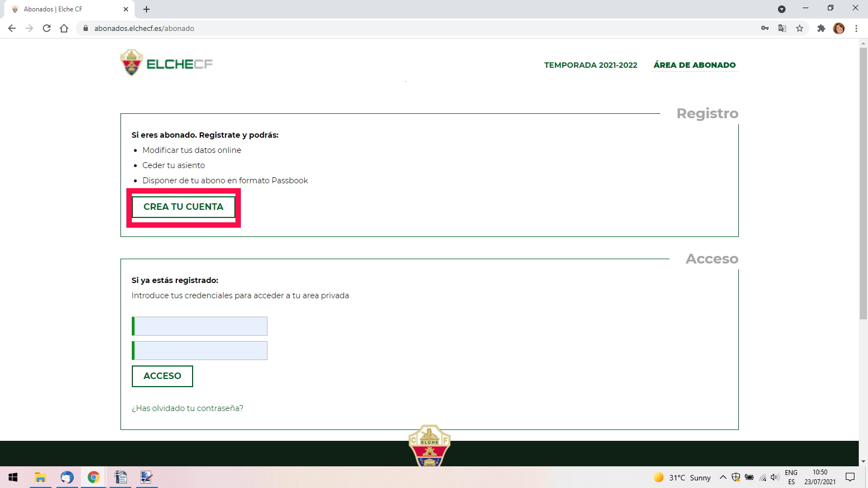Select TEMPORADA 2021-2022 in the navigation
Screen dimensions: 868x488
tap(590, 65)
